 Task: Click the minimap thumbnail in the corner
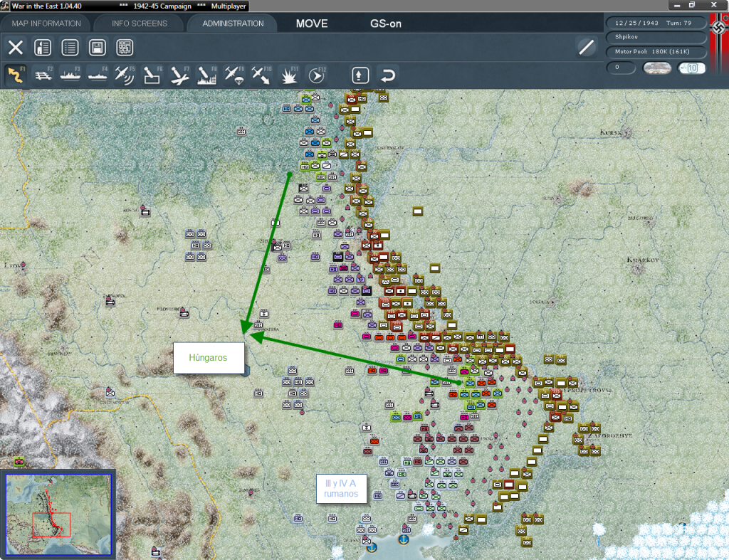[x=58, y=514]
